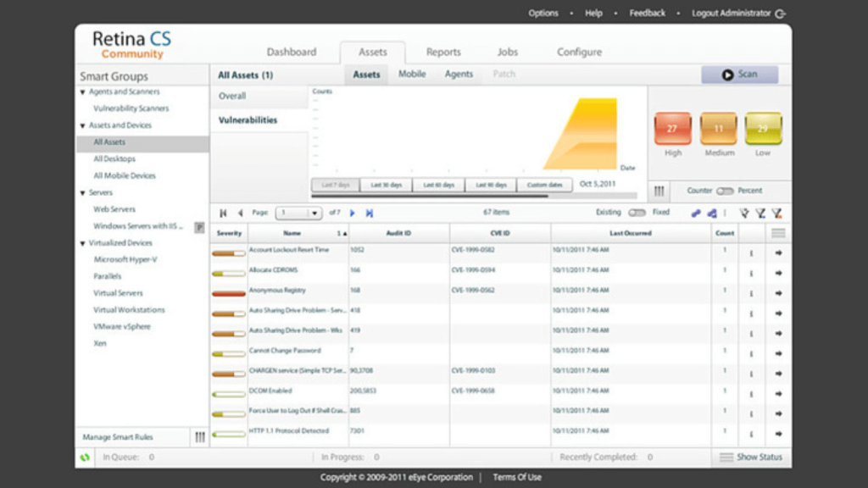The width and height of the screenshot is (868, 488).
Task: Sort by the Last Occurred column header
Action: click(630, 234)
